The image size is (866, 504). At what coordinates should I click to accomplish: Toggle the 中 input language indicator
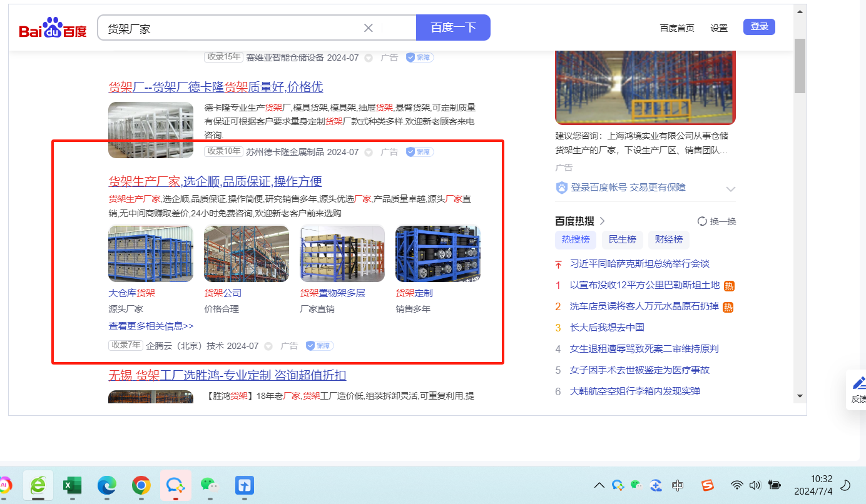point(677,485)
